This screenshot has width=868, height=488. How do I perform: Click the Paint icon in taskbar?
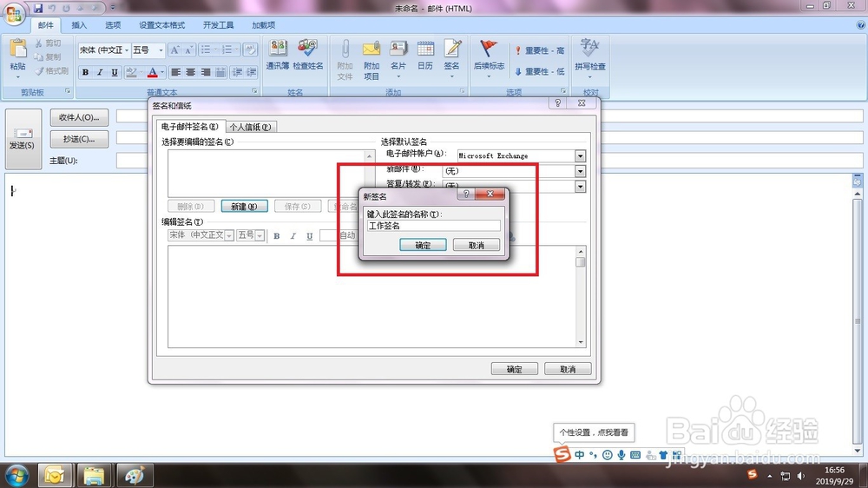click(x=134, y=476)
